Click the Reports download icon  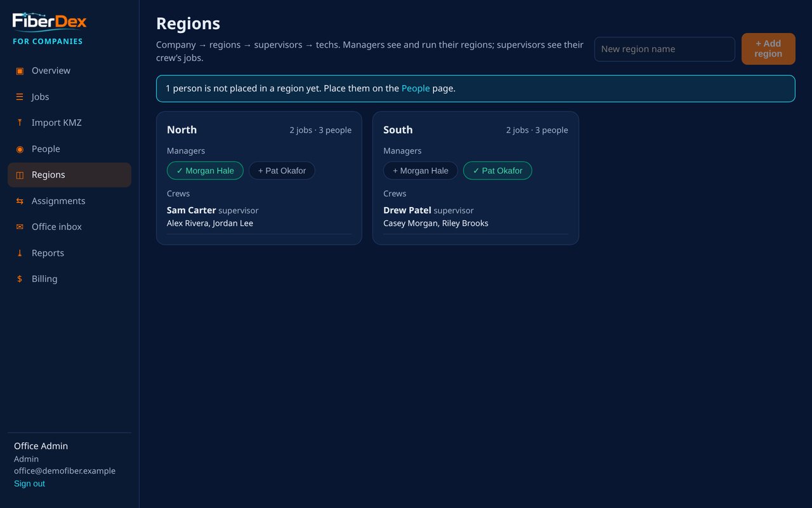pyautogui.click(x=20, y=253)
